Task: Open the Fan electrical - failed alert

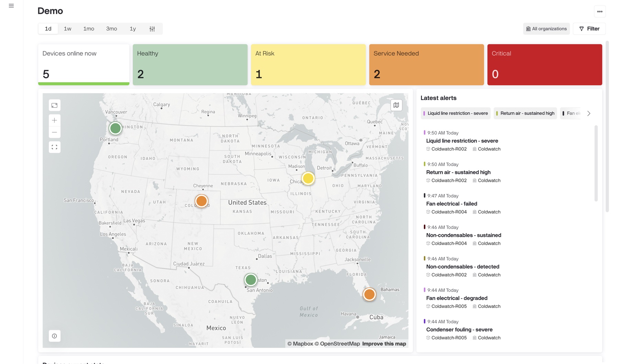Action: point(452,204)
